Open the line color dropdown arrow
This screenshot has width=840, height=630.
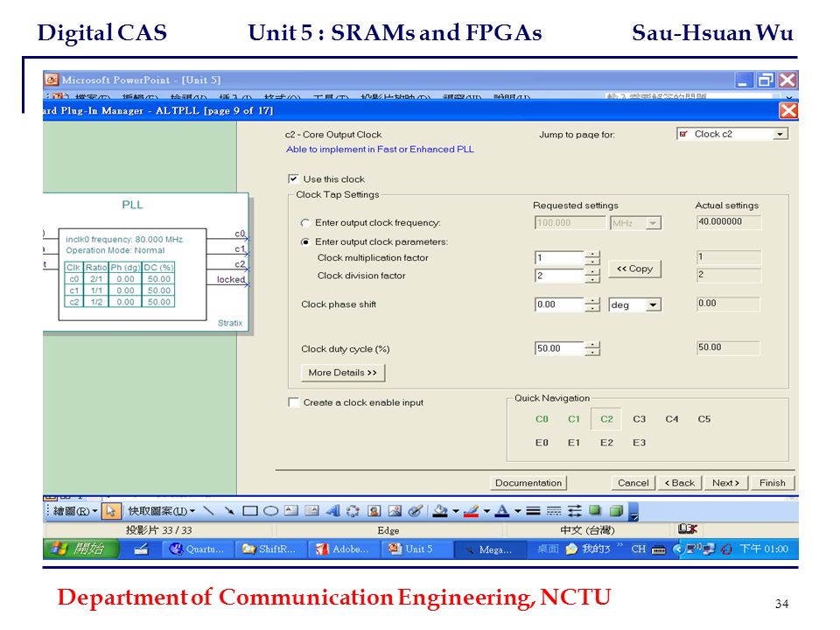point(486,511)
